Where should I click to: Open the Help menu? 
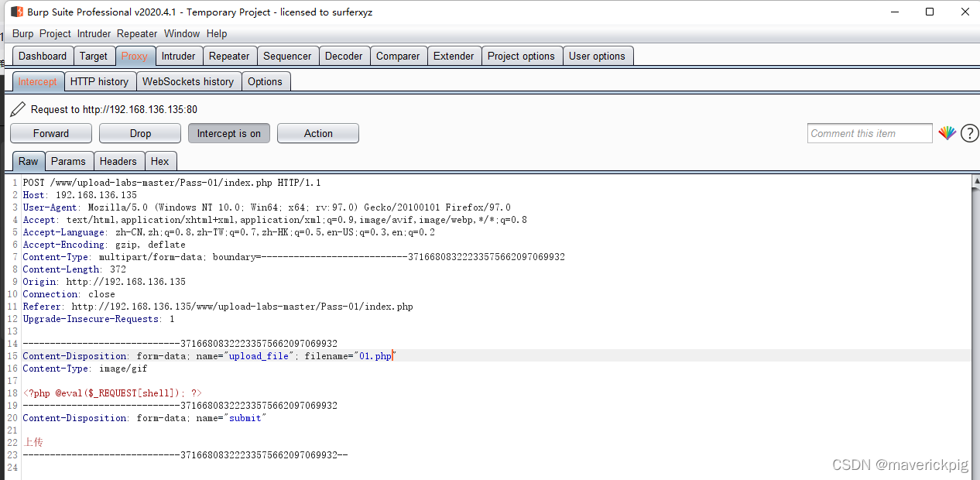point(217,33)
